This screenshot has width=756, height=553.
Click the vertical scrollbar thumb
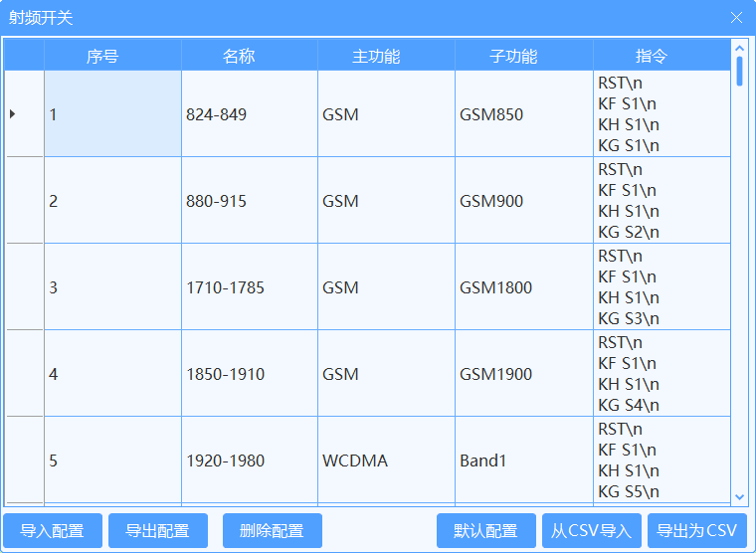click(739, 72)
